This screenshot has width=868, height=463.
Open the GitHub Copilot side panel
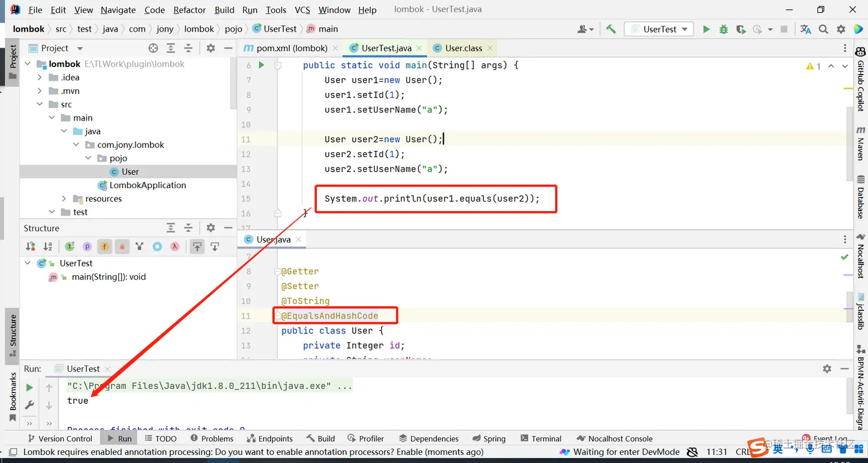point(861,79)
